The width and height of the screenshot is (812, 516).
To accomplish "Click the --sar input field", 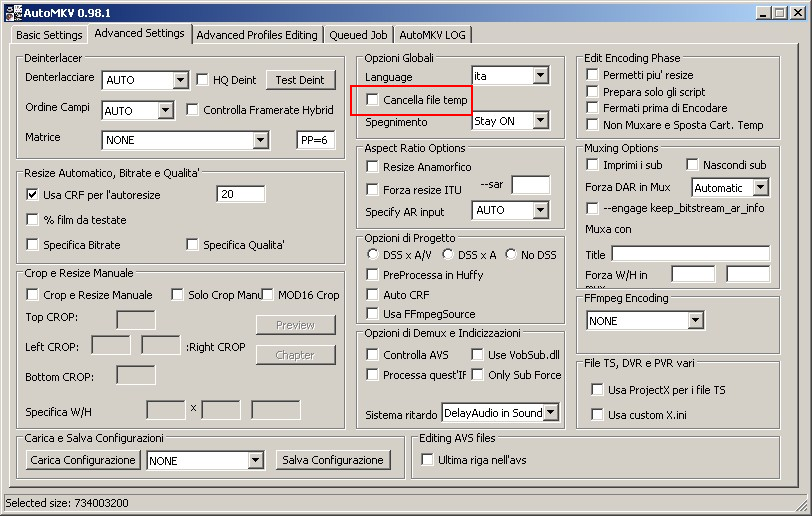I will tap(531, 185).
